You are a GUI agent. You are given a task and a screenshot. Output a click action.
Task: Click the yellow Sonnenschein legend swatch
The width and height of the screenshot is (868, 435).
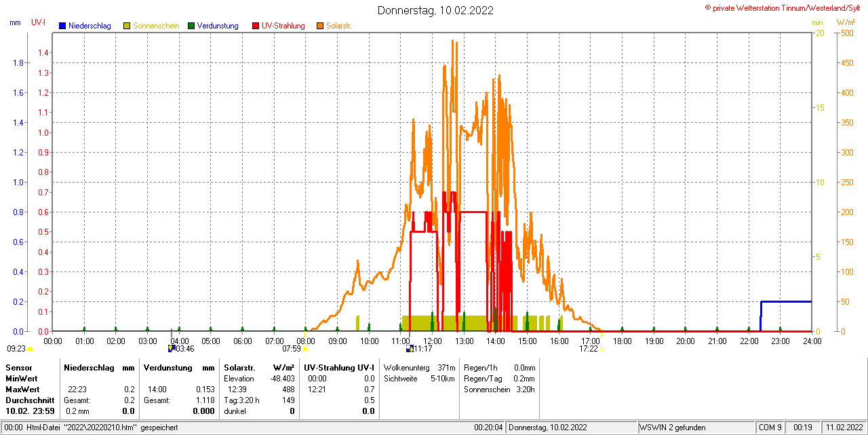click(x=127, y=26)
